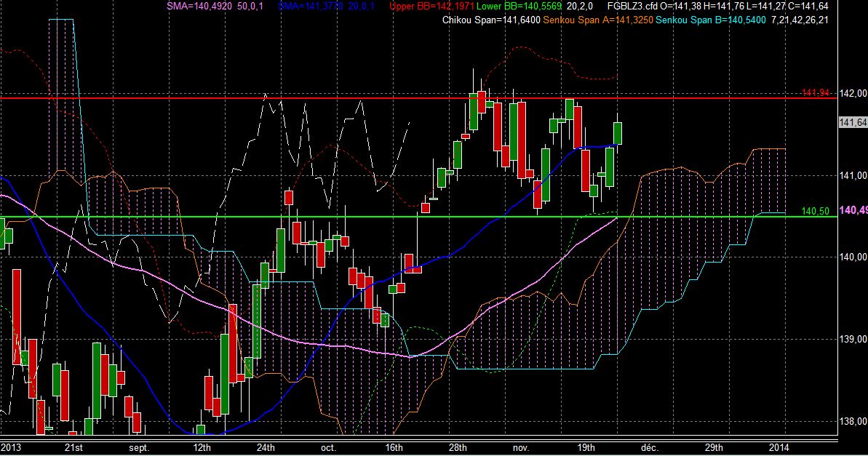Click the déc. date axis label
This screenshot has width=868, height=456.
point(649,447)
